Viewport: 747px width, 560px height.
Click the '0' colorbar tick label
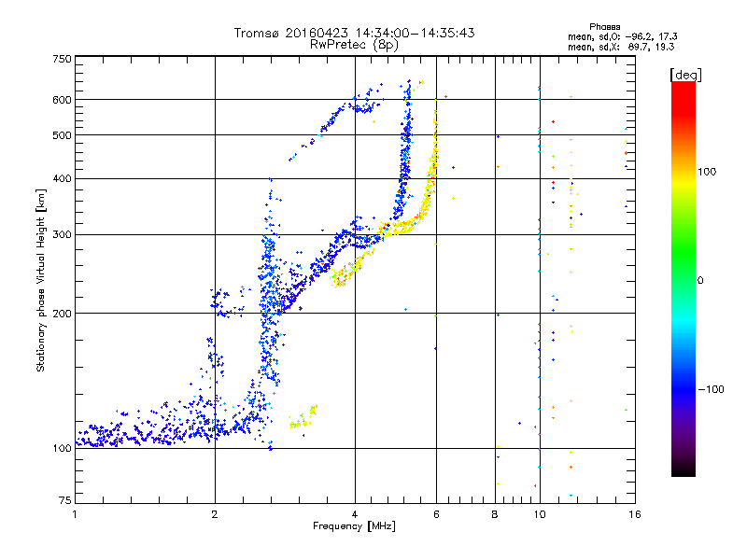tap(700, 281)
